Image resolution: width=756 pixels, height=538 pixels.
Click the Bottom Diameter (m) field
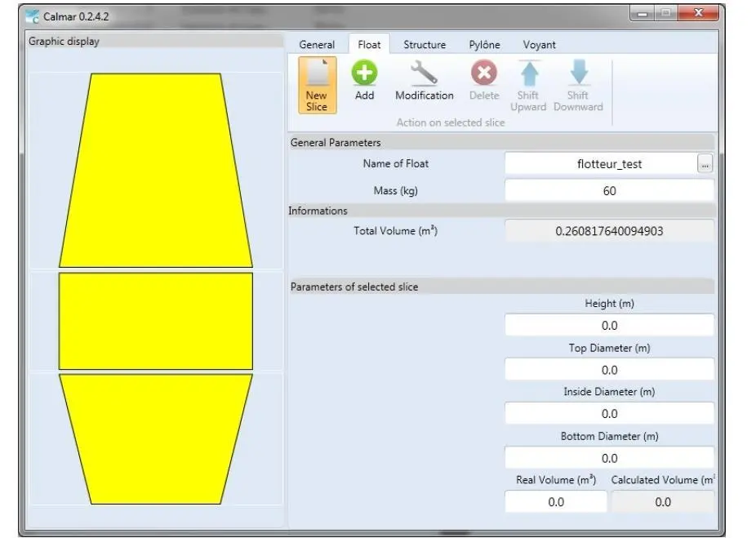tap(609, 458)
